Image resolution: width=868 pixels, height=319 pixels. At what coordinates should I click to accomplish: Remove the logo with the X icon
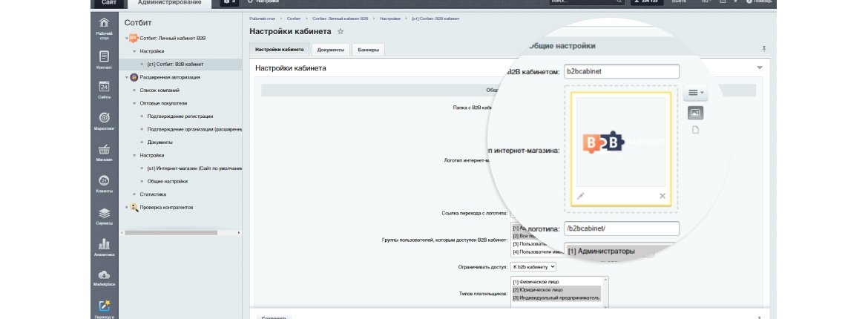[x=662, y=196]
